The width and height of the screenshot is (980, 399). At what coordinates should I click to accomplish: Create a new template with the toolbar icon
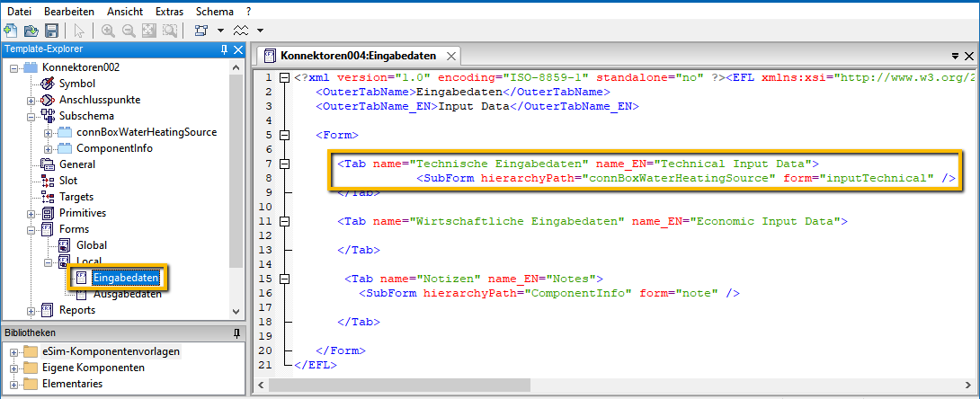point(10,30)
